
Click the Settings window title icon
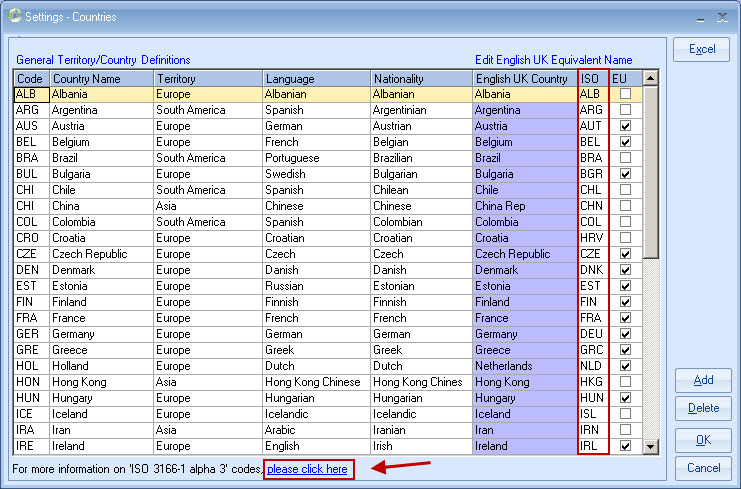[x=13, y=16]
